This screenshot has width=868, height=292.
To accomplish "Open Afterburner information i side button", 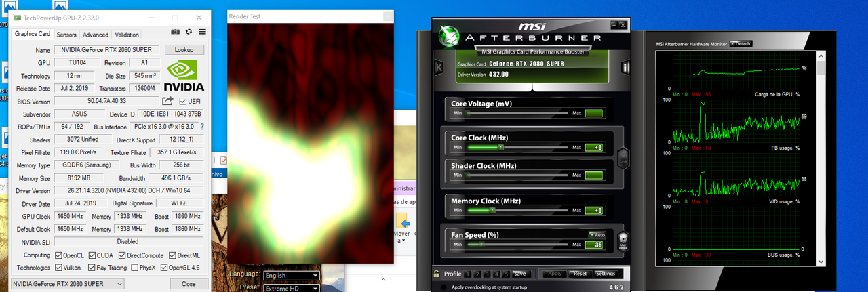I will 625,67.
